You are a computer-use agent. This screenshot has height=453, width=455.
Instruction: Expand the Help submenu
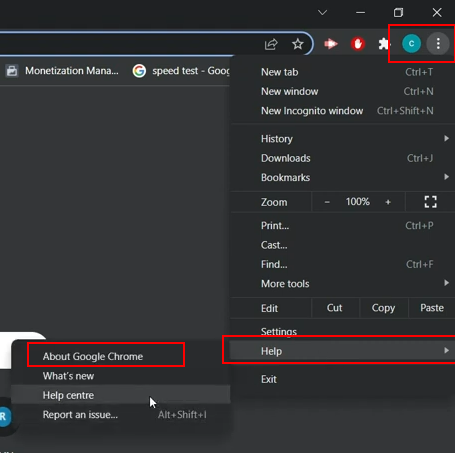[x=343, y=351]
